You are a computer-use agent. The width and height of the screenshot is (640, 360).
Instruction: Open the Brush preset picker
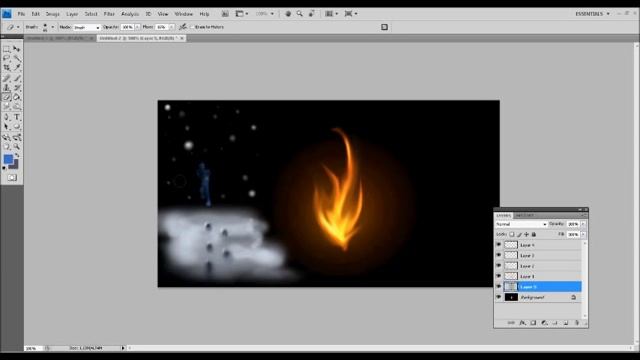[53, 27]
